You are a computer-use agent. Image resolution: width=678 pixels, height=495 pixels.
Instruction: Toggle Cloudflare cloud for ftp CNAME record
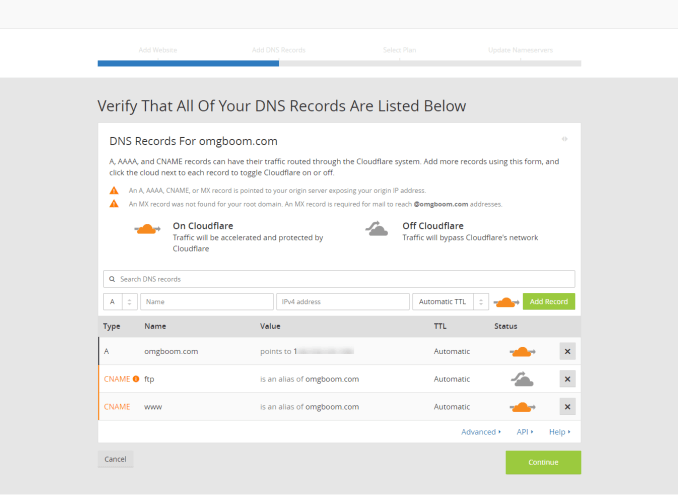[x=522, y=379]
